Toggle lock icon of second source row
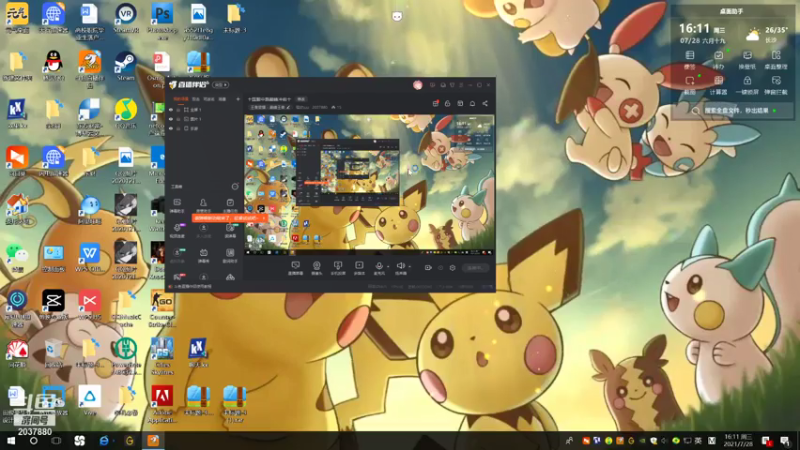800x450 pixels. tap(178, 119)
